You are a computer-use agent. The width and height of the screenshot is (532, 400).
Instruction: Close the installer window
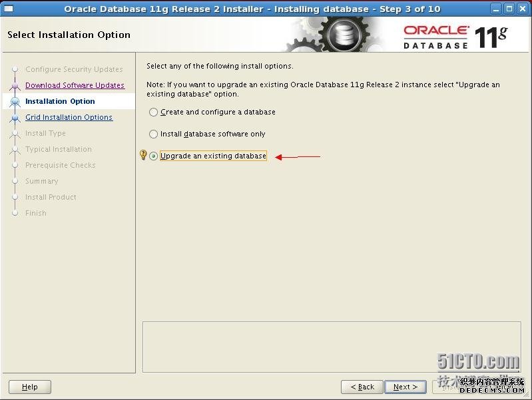coord(523,9)
